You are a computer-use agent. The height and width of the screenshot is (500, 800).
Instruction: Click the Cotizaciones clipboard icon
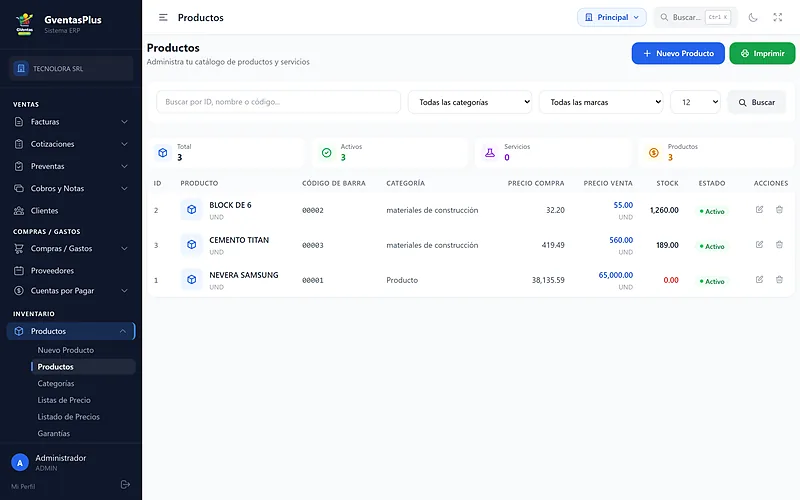[19, 144]
